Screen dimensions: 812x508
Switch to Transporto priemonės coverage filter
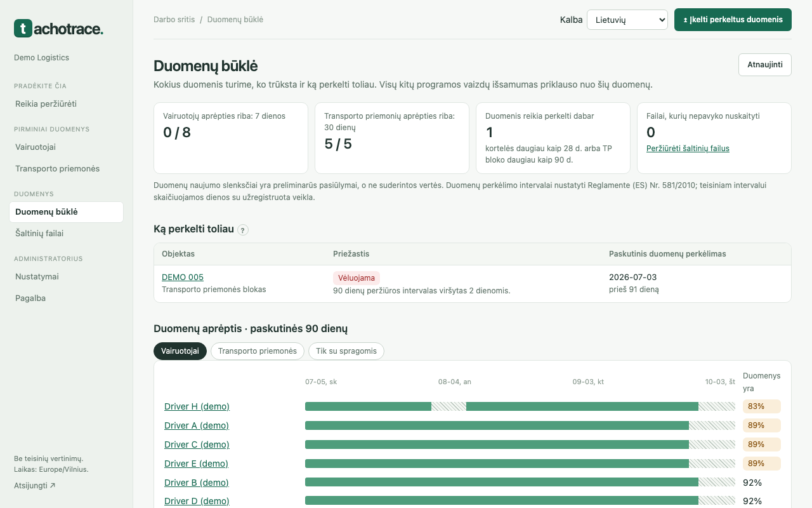click(258, 351)
